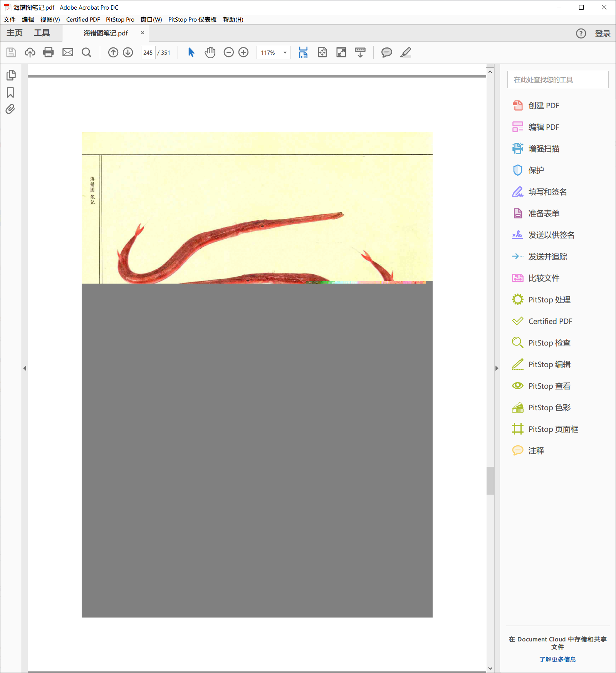This screenshot has height=673, width=616.
Task: Click fit width scrolling icon
Action: [x=304, y=52]
